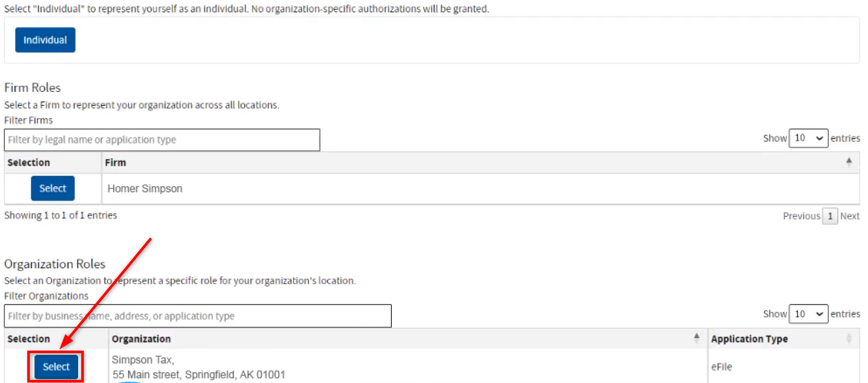Open the Firm Roles entries-per-page dropdown
Screen dimensions: 868x383
(808, 138)
